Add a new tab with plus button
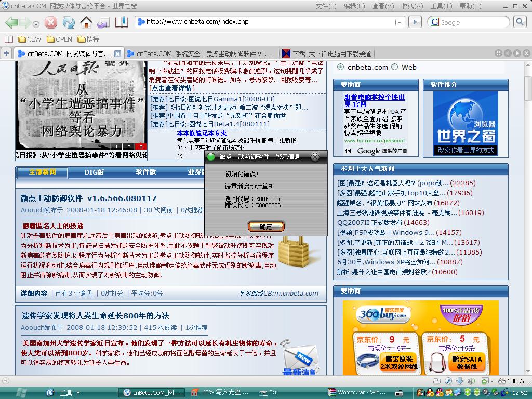532x399 pixels. coord(6,54)
